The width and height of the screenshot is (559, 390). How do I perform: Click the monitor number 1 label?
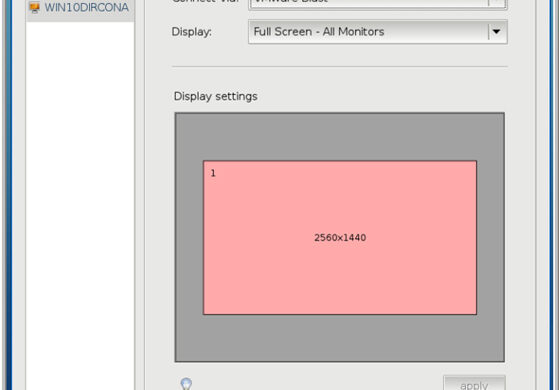point(213,173)
